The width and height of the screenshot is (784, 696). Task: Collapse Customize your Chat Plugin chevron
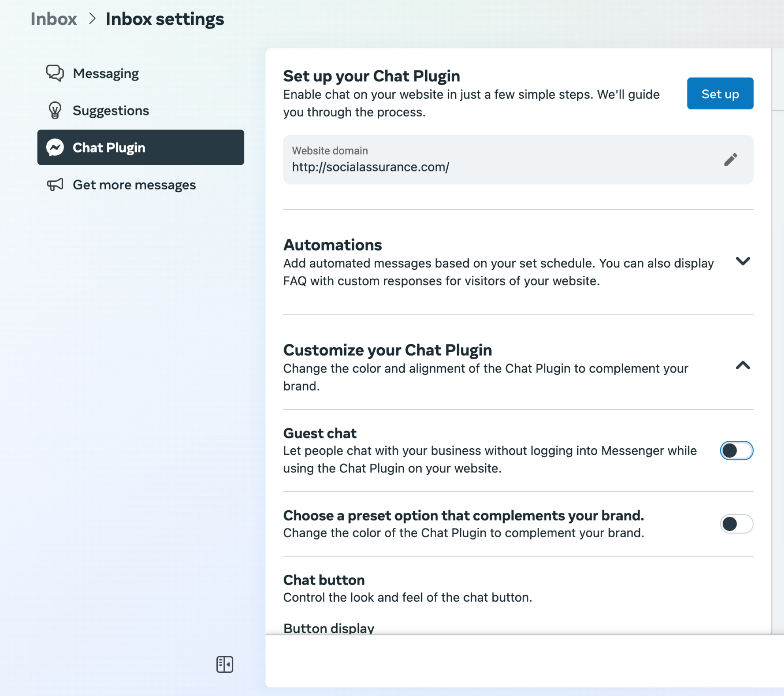tap(743, 365)
